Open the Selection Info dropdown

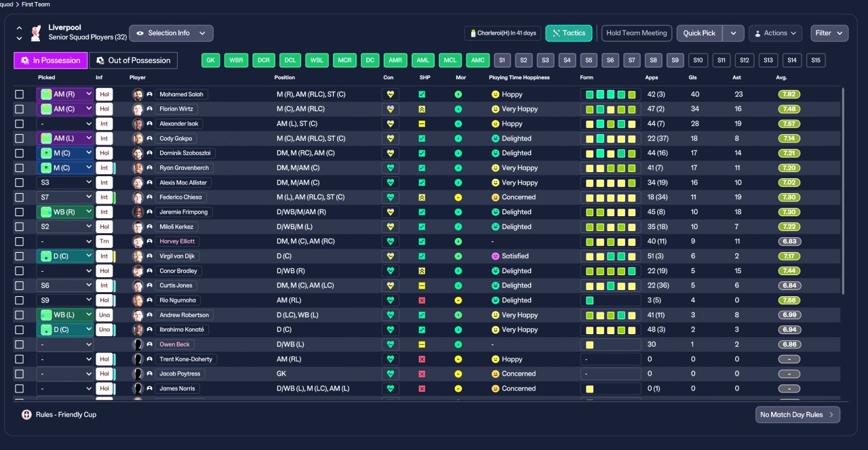(x=171, y=33)
